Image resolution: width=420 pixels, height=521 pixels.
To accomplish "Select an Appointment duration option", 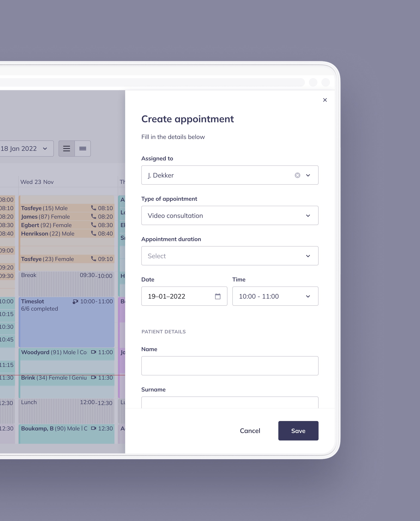I will point(230,256).
